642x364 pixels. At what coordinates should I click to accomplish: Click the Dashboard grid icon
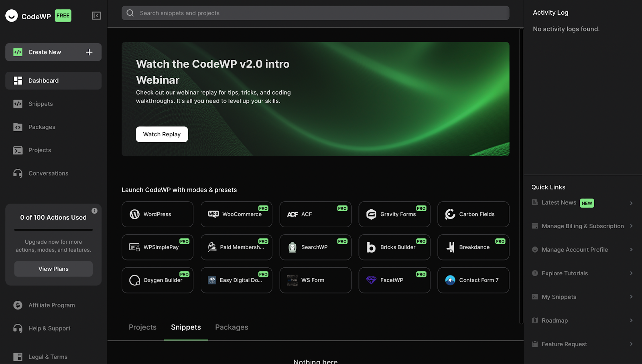point(18,81)
